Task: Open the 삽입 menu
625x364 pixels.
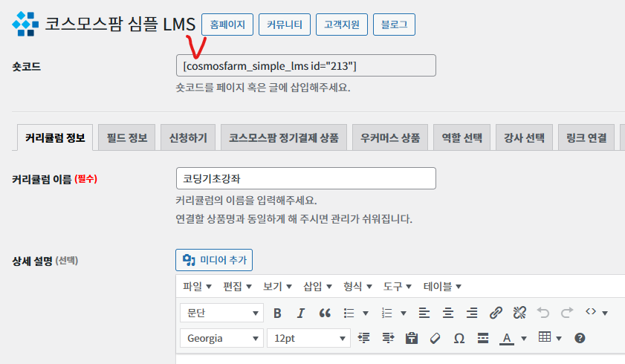Action: 317,286
